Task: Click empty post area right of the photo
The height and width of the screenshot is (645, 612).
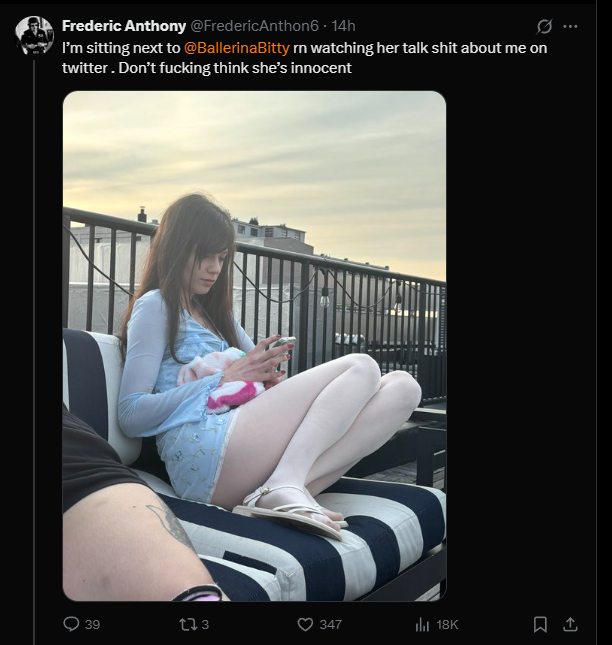Action: point(518,346)
